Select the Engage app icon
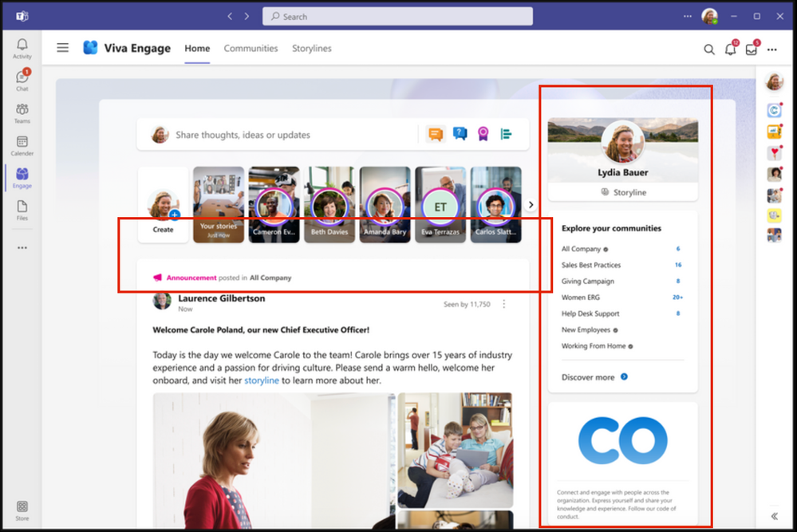 pos(22,178)
